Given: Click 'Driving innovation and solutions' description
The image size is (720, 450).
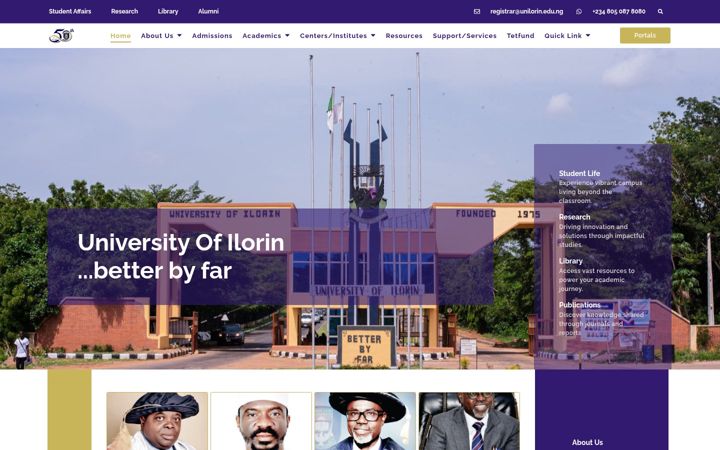Looking at the screenshot, I should click(602, 236).
